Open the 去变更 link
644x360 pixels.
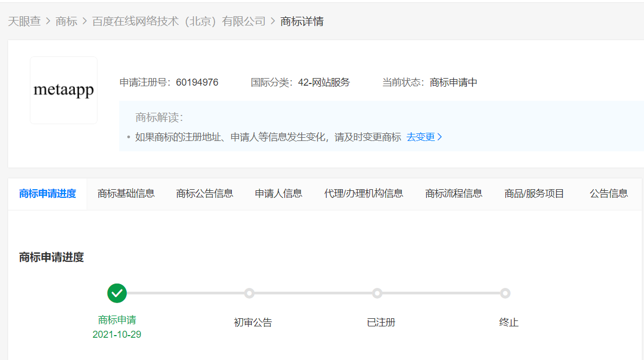coord(424,137)
